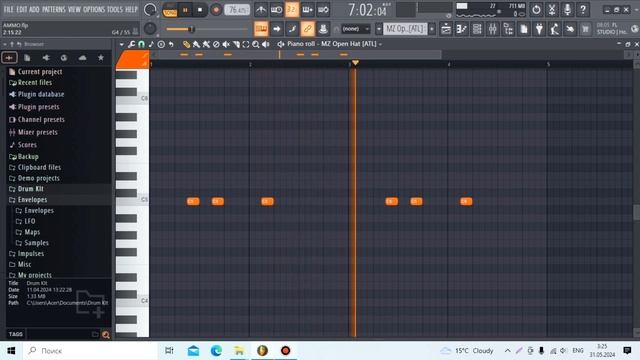Open the stamp note icon
Viewport: 640px width, 360px height.
(151, 44)
